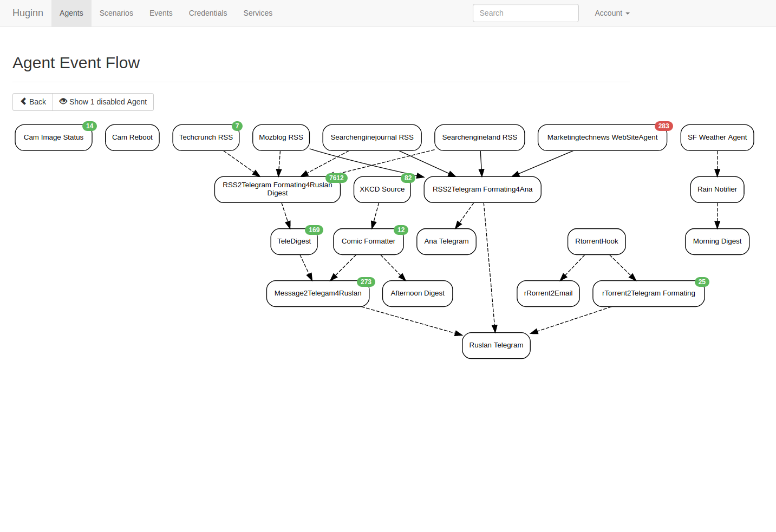Viewport: 776px width, 532px height.
Task: Click the green 7612 event count badge
Action: click(336, 178)
